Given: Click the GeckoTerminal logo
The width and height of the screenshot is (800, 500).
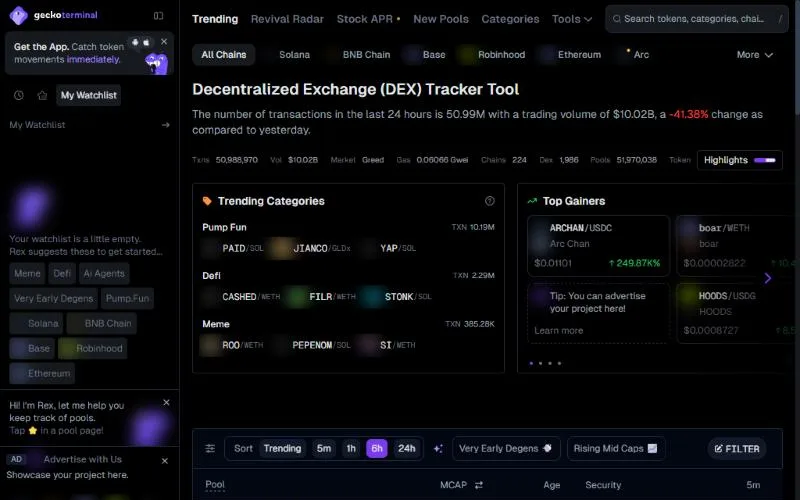Looking at the screenshot, I should [x=54, y=15].
